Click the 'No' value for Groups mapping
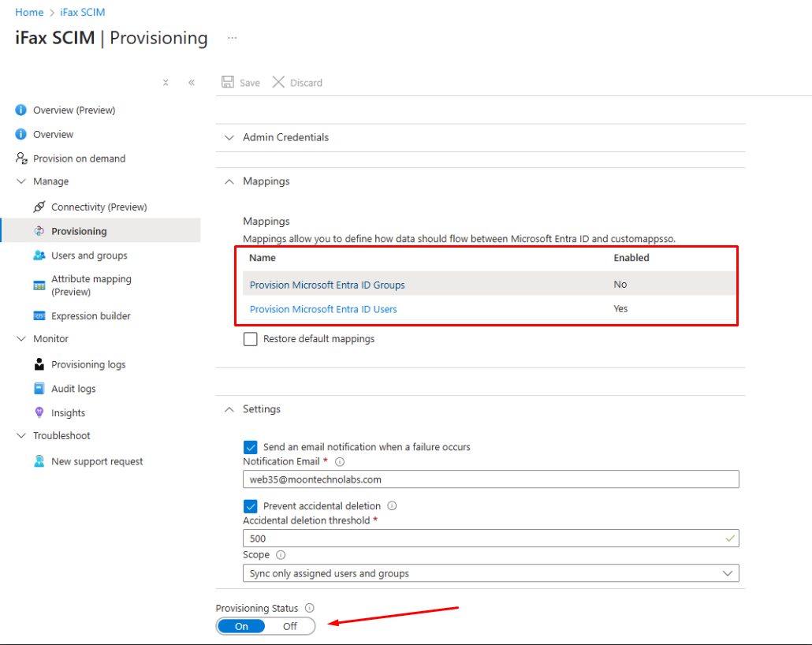 click(620, 285)
